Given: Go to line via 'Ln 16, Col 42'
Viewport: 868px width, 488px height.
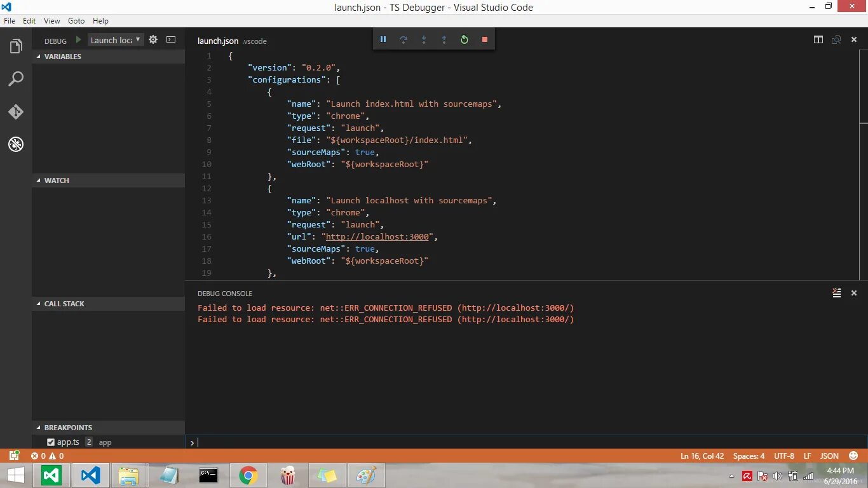Looking at the screenshot, I should pyautogui.click(x=702, y=456).
